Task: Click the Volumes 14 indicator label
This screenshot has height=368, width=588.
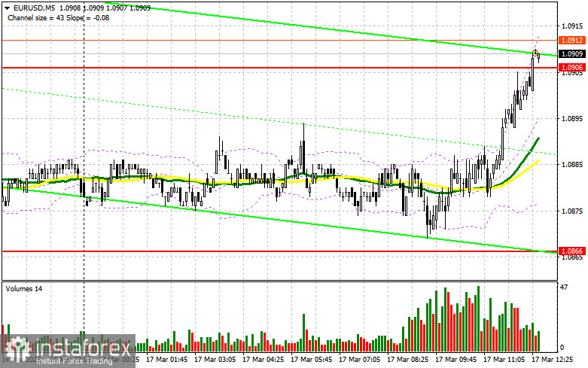Action: pos(23,288)
